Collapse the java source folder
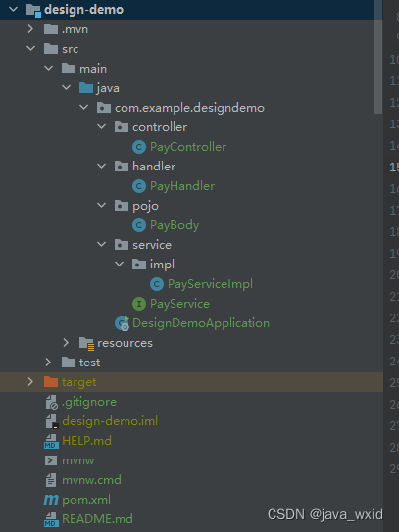 coord(67,88)
